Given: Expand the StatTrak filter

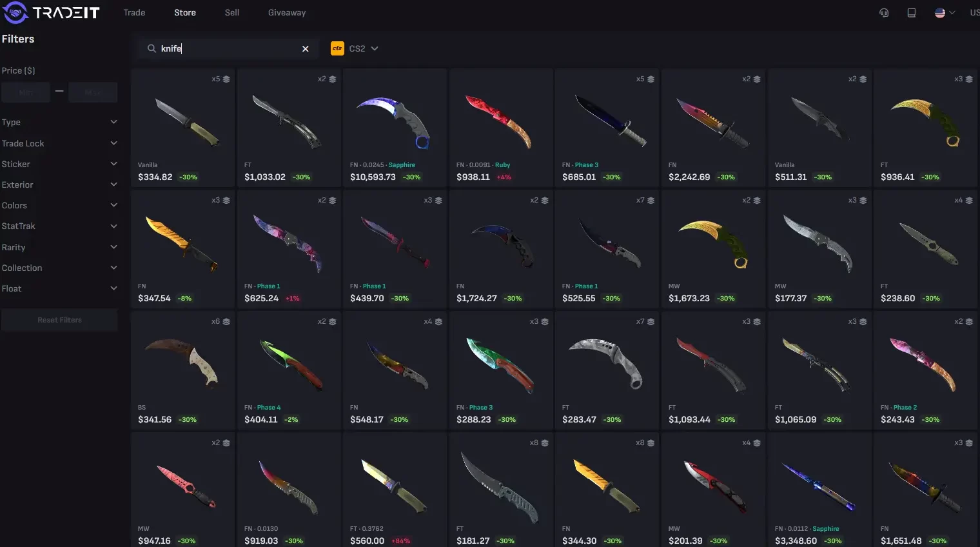Looking at the screenshot, I should click(59, 226).
